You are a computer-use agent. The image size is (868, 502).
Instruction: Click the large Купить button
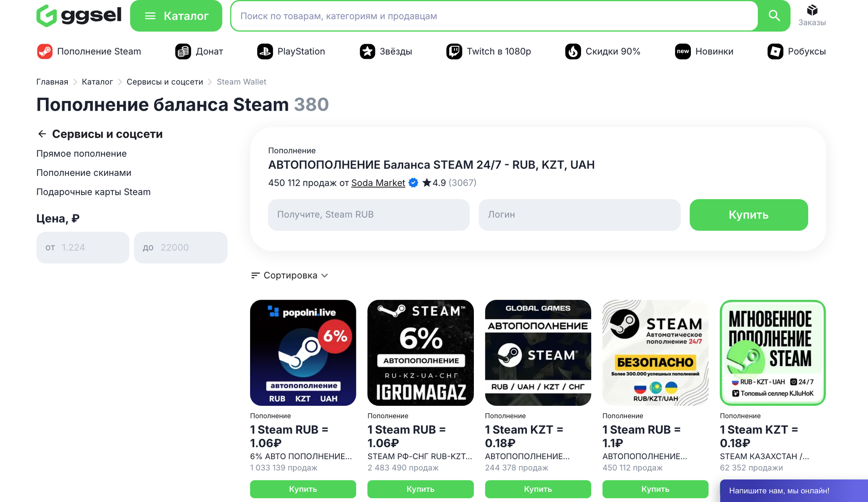point(748,215)
